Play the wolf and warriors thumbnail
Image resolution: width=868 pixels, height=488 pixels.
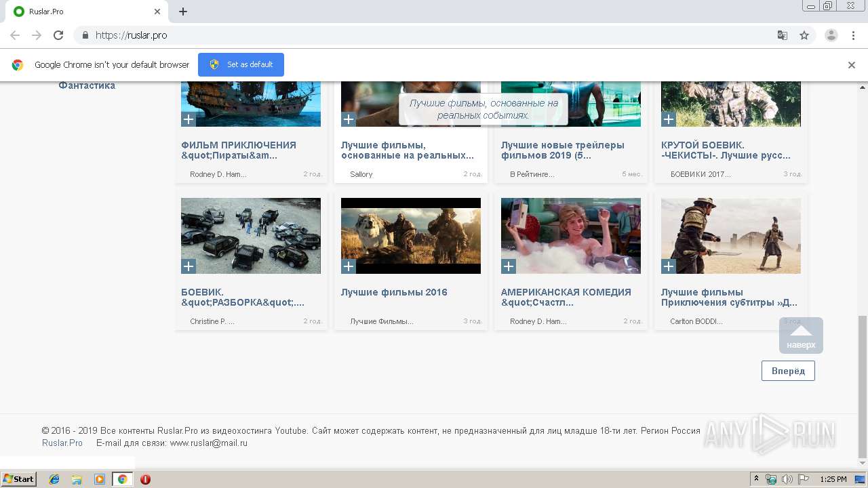point(411,236)
